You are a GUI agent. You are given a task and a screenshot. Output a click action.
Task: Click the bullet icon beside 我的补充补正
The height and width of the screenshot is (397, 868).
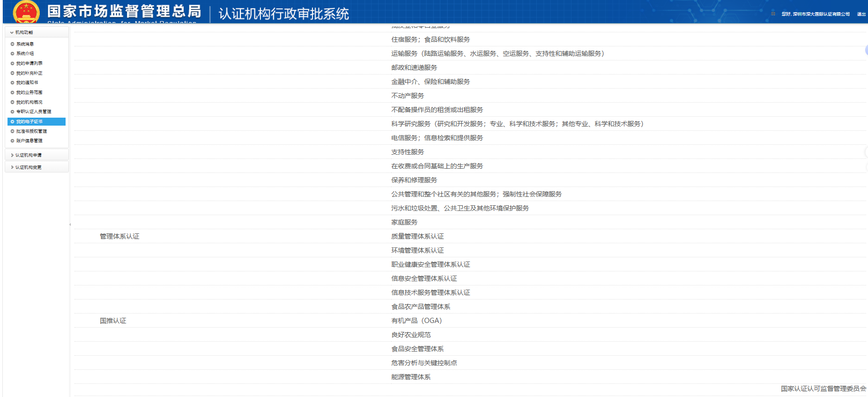click(12, 73)
